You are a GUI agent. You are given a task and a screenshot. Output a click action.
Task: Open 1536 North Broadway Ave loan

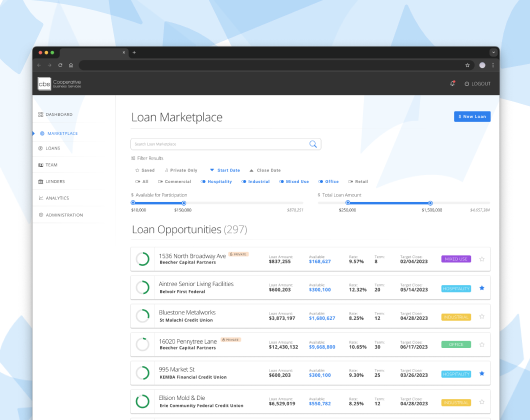pyautogui.click(x=310, y=259)
